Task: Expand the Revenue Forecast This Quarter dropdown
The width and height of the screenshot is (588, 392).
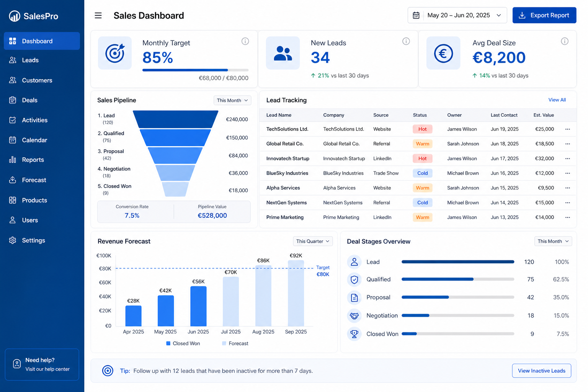Action: click(x=313, y=241)
